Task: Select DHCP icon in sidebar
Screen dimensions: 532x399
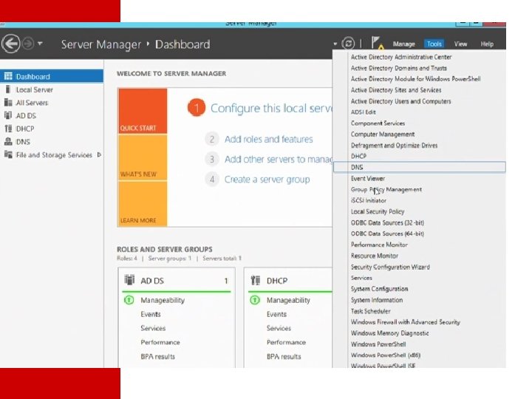Action: [8, 129]
